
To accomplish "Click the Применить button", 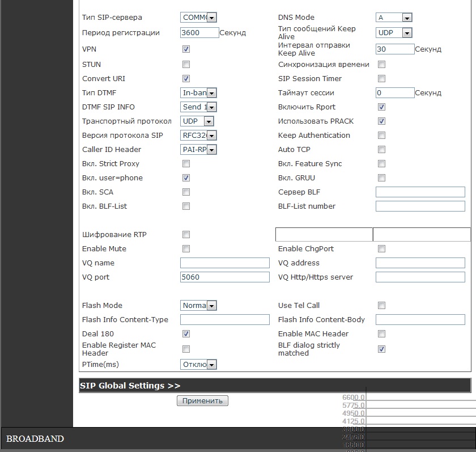I will tap(202, 401).
